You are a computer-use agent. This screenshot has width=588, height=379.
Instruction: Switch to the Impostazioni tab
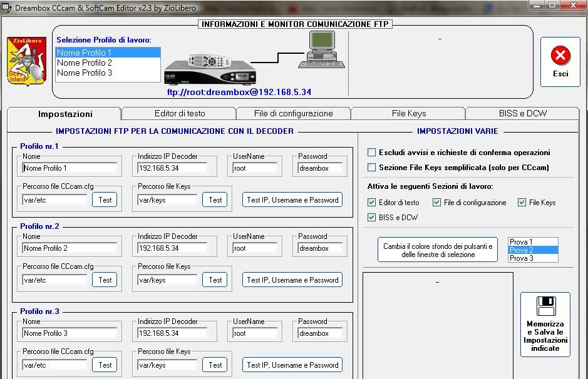click(65, 114)
